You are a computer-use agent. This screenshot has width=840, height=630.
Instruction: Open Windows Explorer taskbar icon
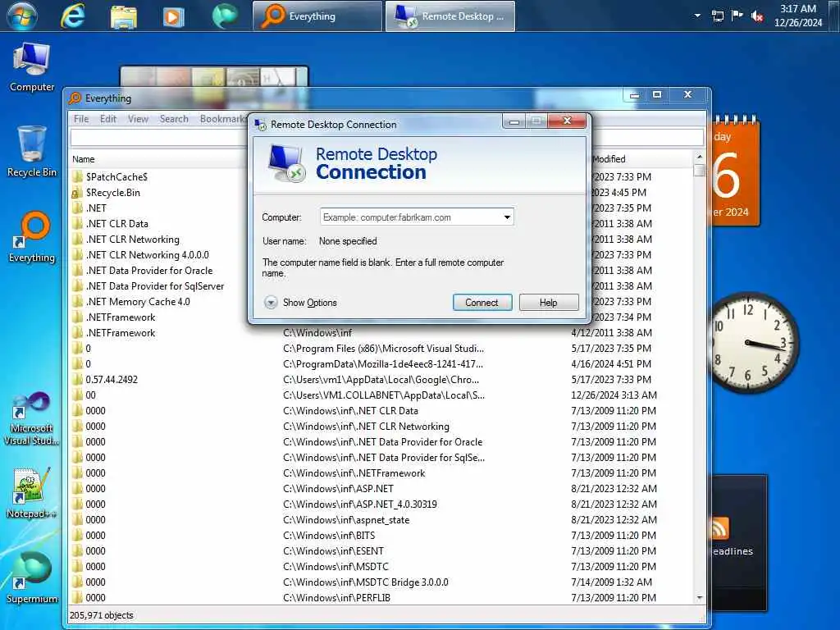coord(123,16)
